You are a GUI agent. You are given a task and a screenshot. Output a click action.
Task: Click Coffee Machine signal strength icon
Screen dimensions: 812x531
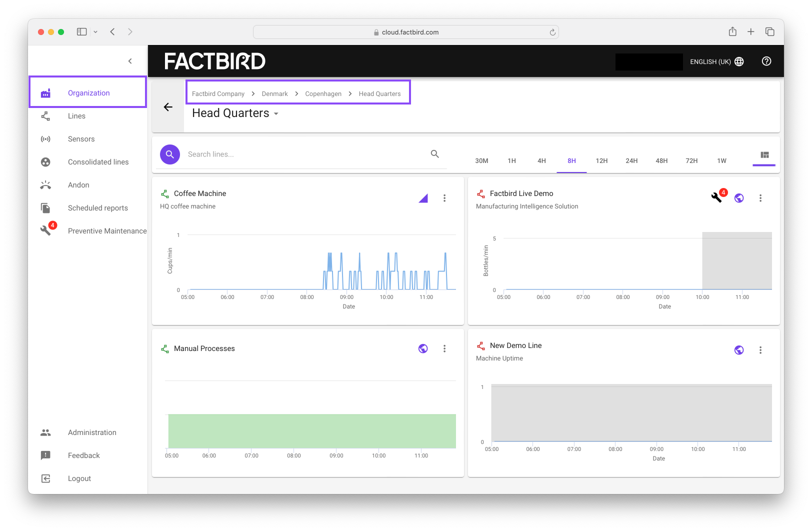[x=423, y=198]
